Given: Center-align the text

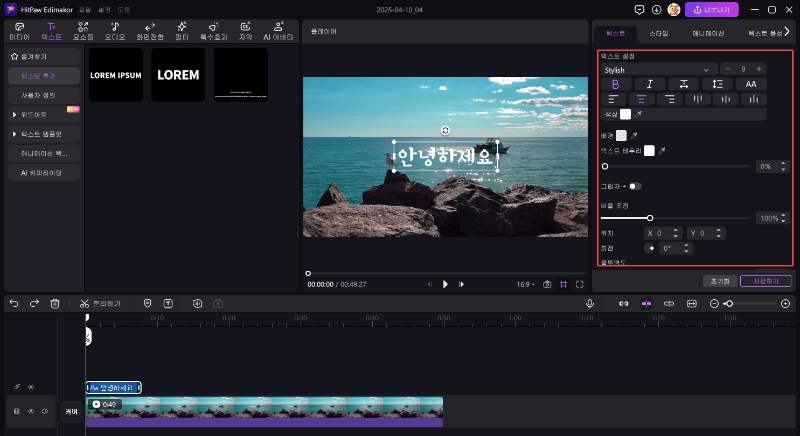Looking at the screenshot, I should coord(643,99).
